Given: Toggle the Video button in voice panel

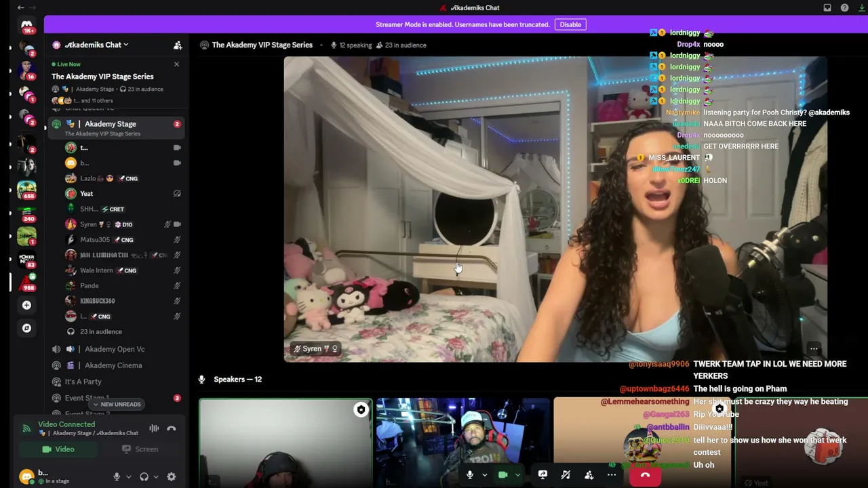Looking at the screenshot, I should [x=58, y=449].
